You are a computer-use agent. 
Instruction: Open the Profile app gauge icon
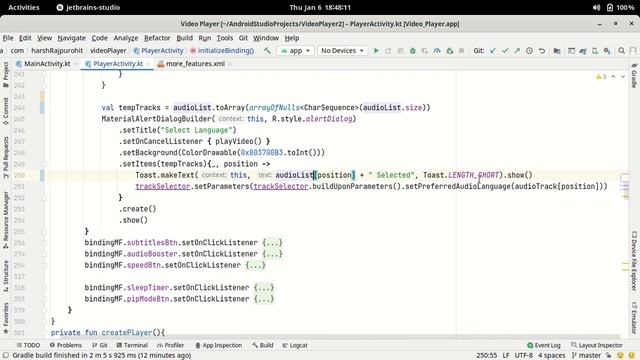click(x=437, y=51)
